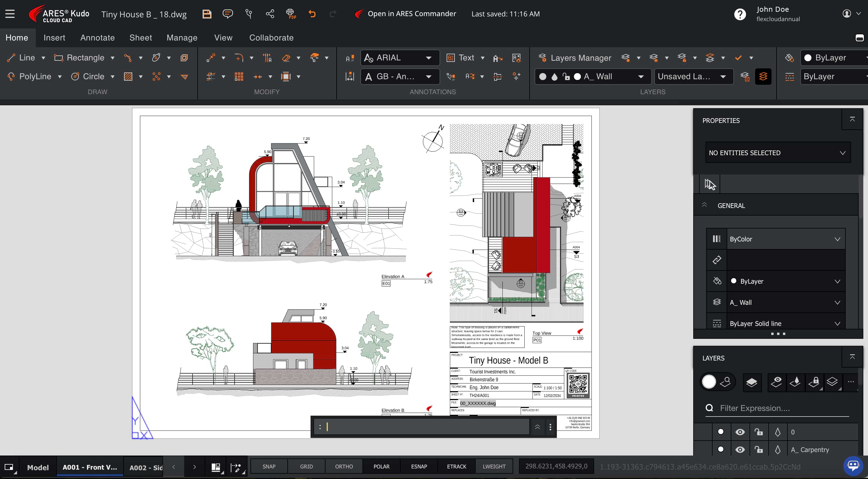
Task: Toggle ORTHO mode in status bar
Action: coord(344,466)
